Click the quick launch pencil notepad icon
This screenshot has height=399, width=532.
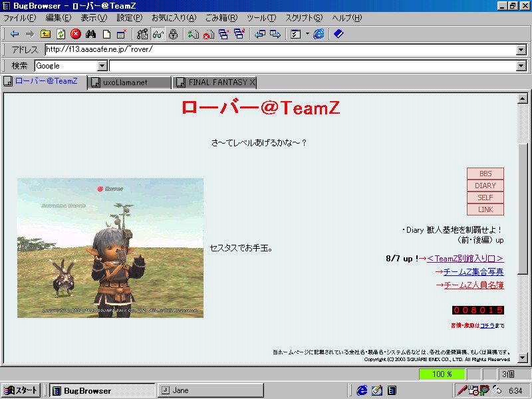[x=376, y=390]
